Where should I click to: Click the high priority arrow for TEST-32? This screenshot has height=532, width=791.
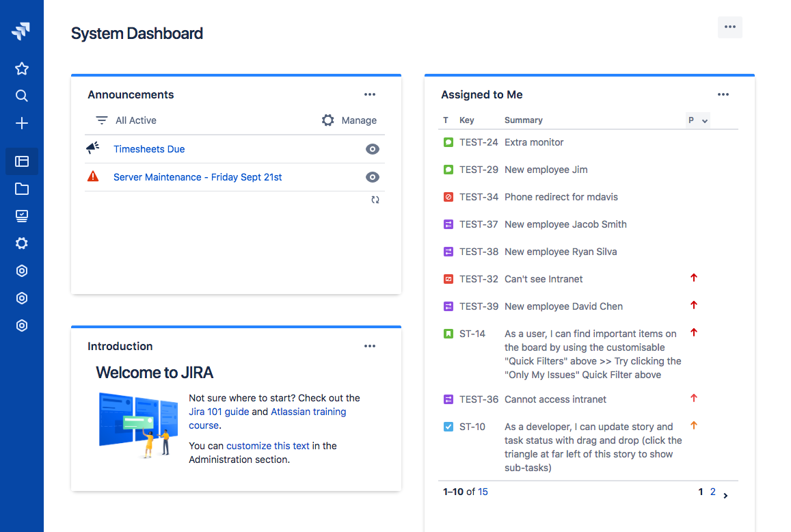pos(694,278)
